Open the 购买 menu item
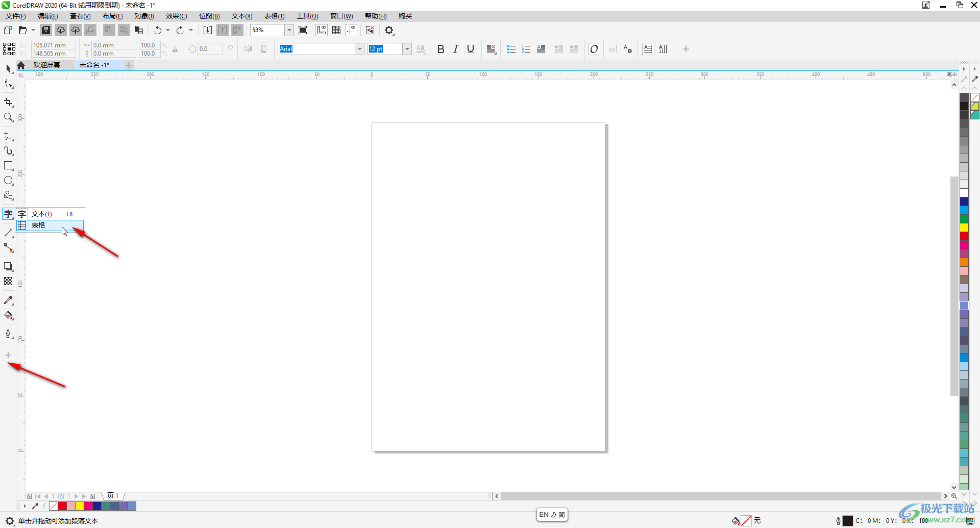Viewport: 980px width, 528px height. tap(405, 16)
